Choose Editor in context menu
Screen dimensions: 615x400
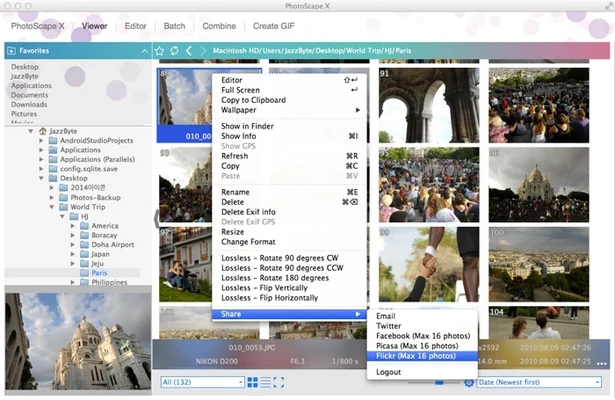tap(289, 80)
